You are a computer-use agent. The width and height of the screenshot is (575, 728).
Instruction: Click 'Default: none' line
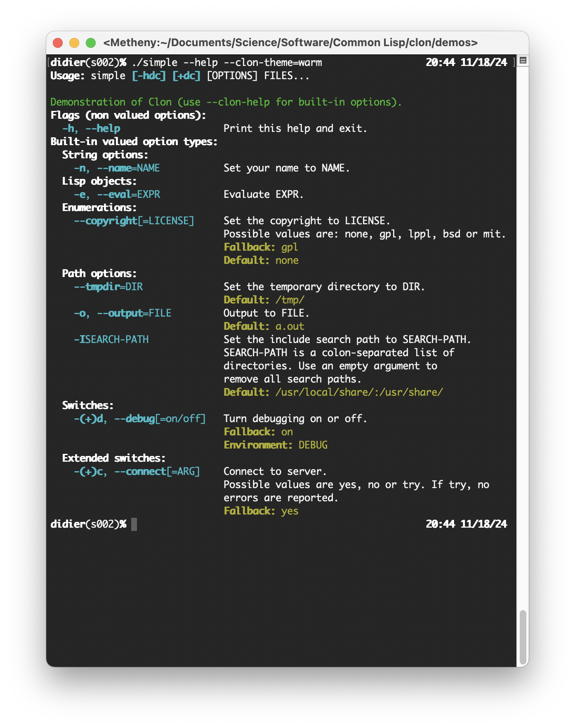[261, 261]
